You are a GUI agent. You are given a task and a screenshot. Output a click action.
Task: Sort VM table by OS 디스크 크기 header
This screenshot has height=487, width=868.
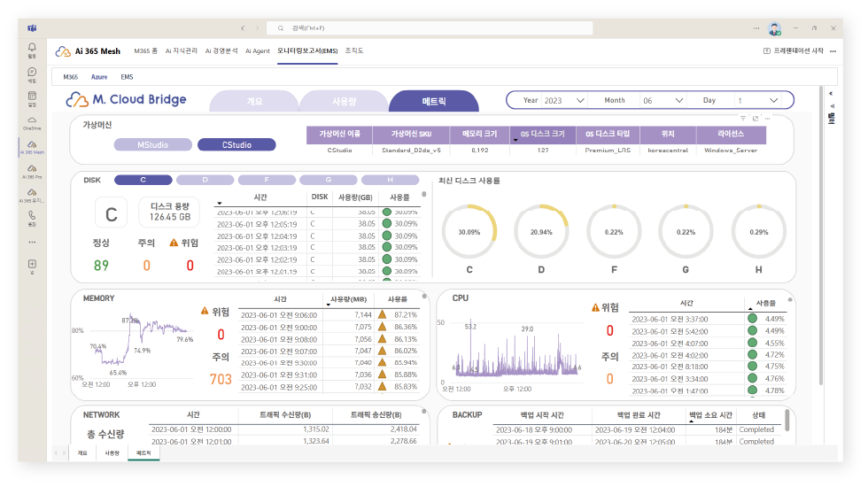pyautogui.click(x=542, y=134)
